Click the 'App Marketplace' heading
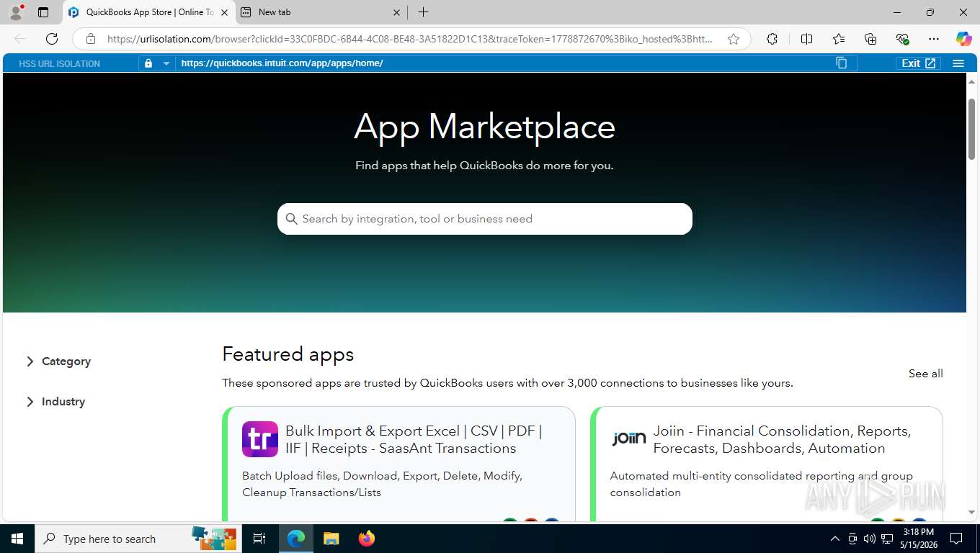The image size is (980, 553). [x=484, y=127]
